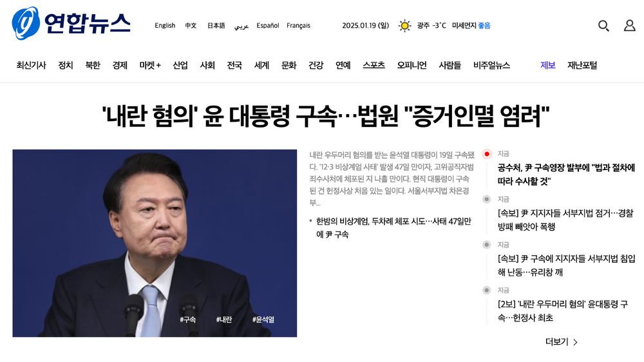The image size is (644, 362).
Task: Select the 스포츠 navigation item
Action: pos(374,65)
